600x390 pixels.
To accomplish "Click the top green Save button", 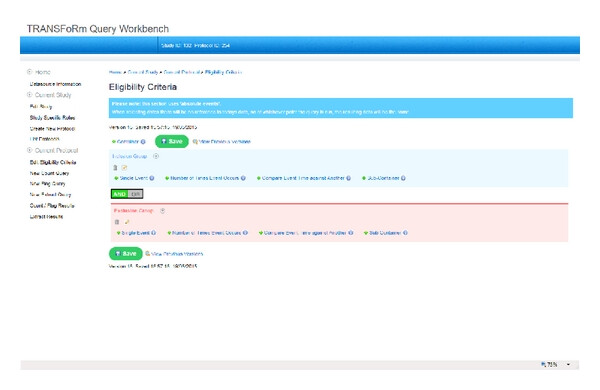I will 172,141.
